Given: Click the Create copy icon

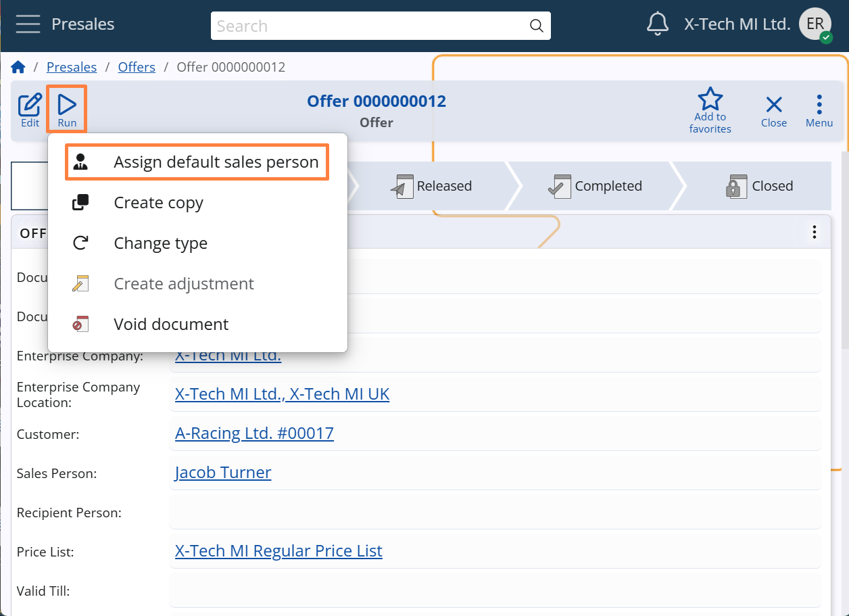Looking at the screenshot, I should click(x=81, y=202).
